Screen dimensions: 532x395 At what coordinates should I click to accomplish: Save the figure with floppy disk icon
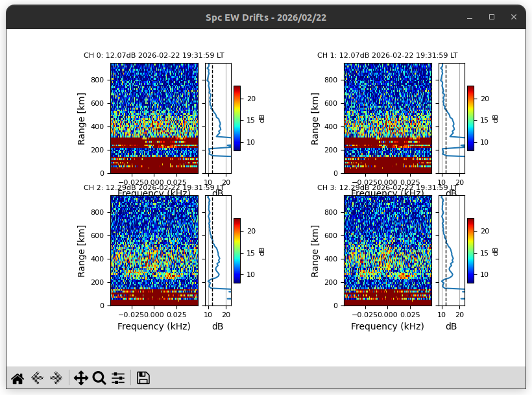point(143,378)
